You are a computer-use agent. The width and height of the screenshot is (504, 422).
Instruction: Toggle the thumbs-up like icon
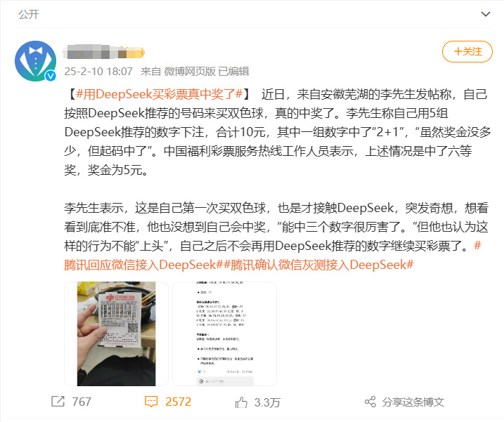point(241,402)
